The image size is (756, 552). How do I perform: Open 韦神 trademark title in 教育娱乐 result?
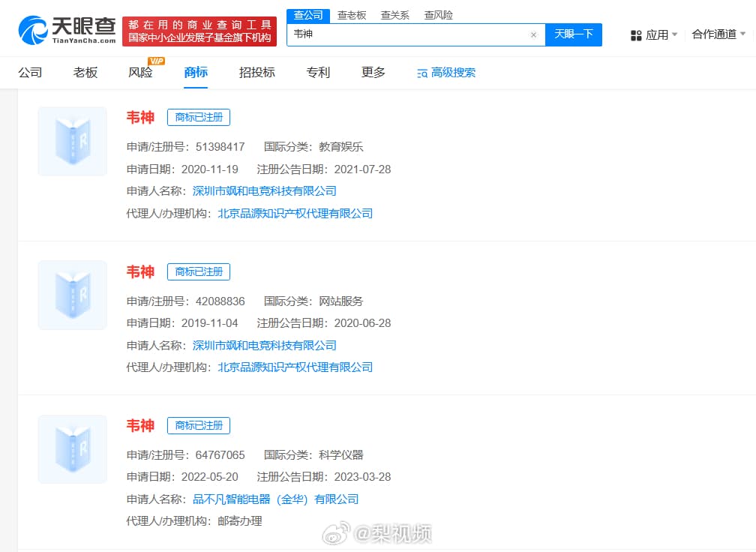click(140, 117)
